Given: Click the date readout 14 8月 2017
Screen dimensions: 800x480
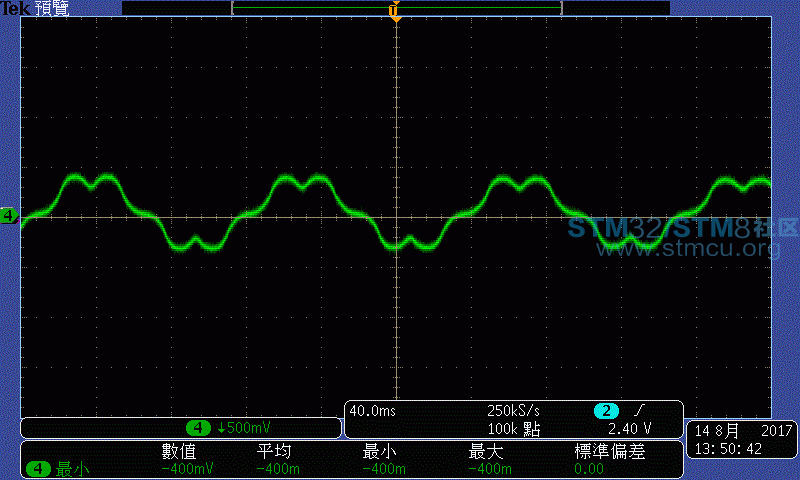Looking at the screenshot, I should (743, 431).
